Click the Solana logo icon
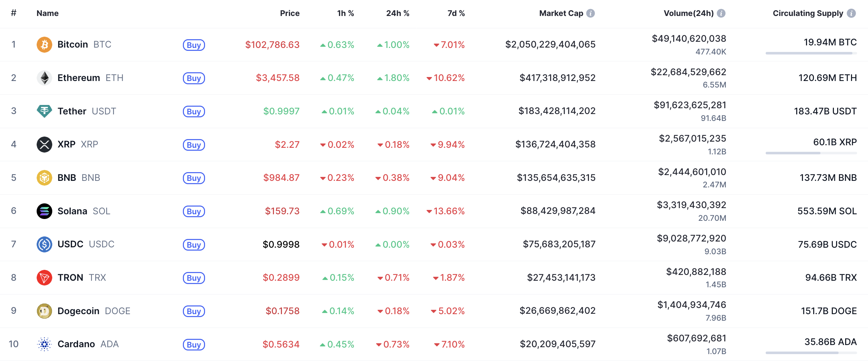 (x=44, y=211)
